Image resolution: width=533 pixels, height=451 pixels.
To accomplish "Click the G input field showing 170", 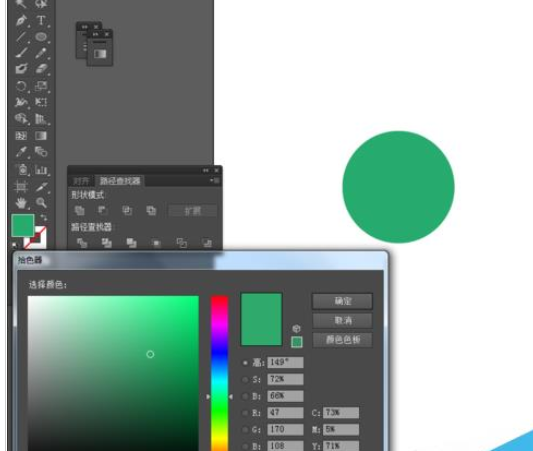I will pos(285,429).
